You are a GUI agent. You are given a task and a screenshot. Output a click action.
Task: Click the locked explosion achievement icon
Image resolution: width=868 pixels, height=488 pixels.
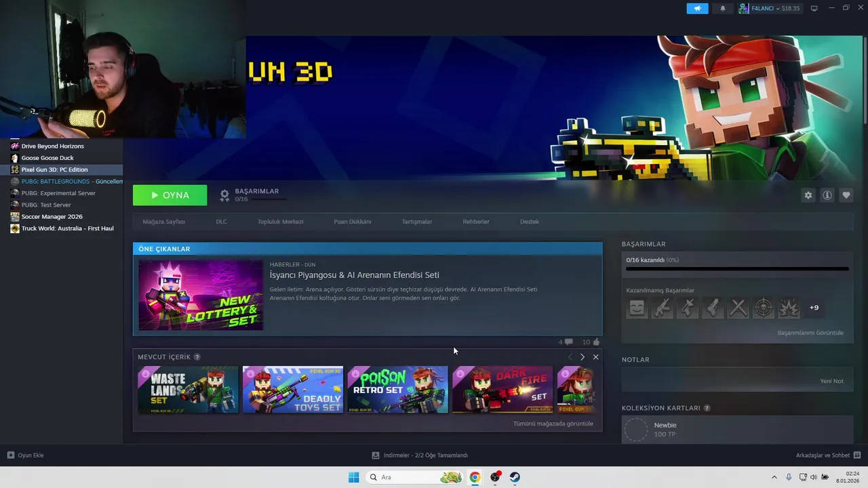(789, 308)
